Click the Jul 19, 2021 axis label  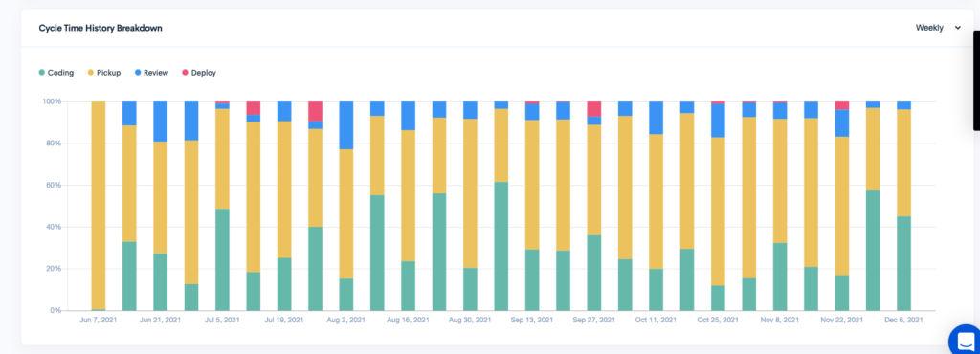(x=284, y=320)
